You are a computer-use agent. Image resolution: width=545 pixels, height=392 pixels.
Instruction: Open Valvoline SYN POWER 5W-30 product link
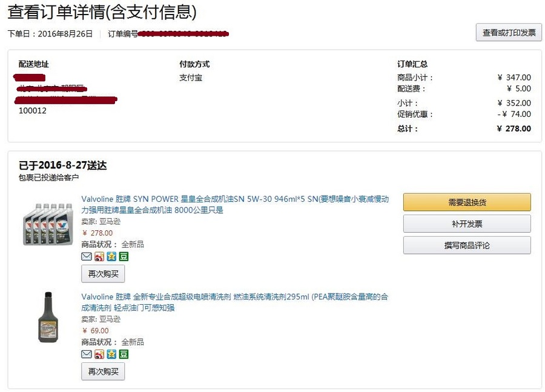click(235, 205)
